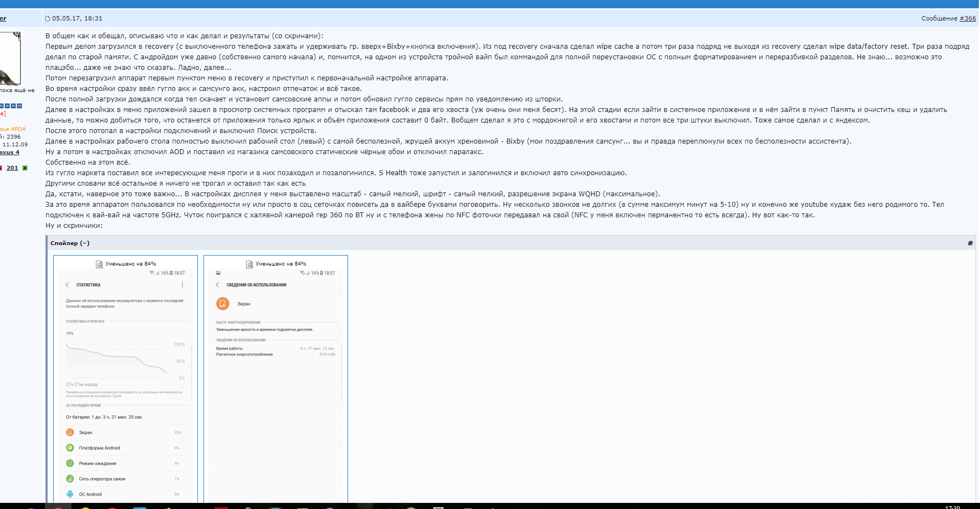Viewport: 980px width, 509px height.
Task: Click the magnifier icon above the Сведения об использовании screenshot
Action: 249,264
